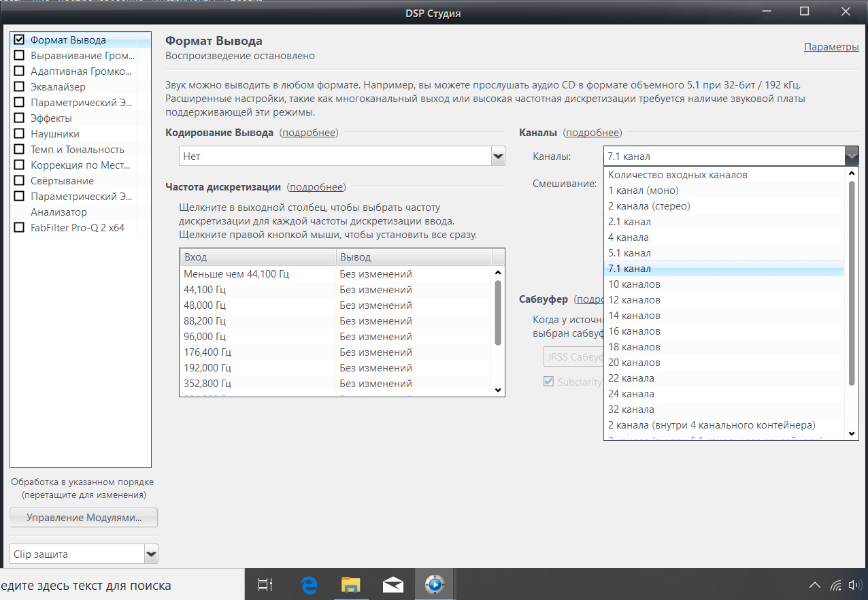The height and width of the screenshot is (600, 868).
Task: Click Без изменений output for 44,100 Гц
Action: tap(376, 290)
